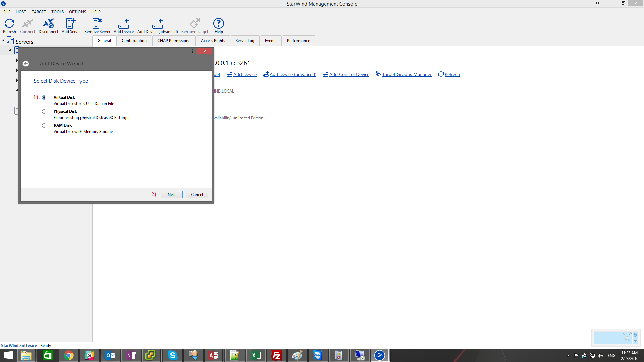Click the Remove Server toolbar icon
Screen dimensions: 644x362
coord(97,25)
